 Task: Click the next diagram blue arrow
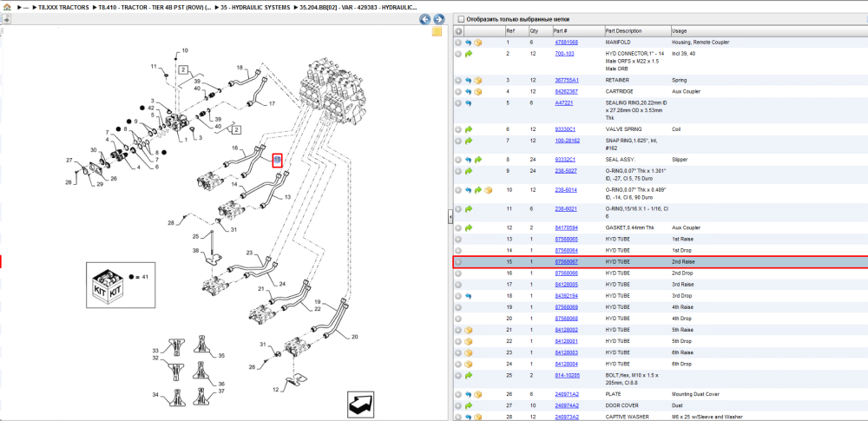[438, 19]
